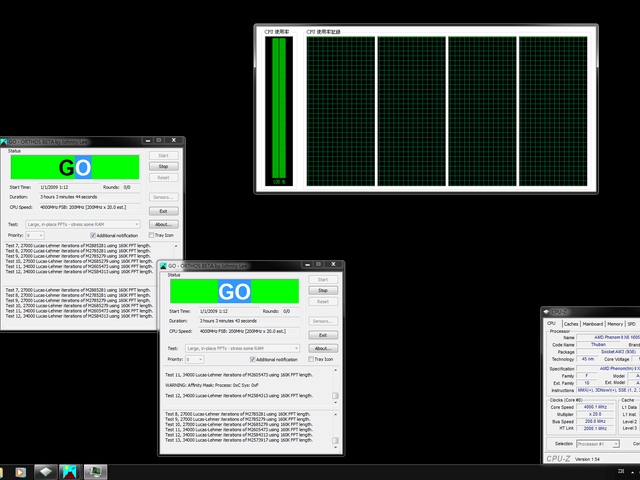Switch to the Mainboard tab in CPU-Z

coord(593,324)
